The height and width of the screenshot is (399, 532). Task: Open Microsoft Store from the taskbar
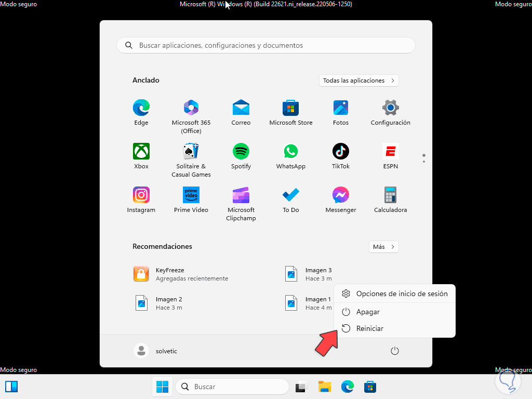(x=370, y=387)
